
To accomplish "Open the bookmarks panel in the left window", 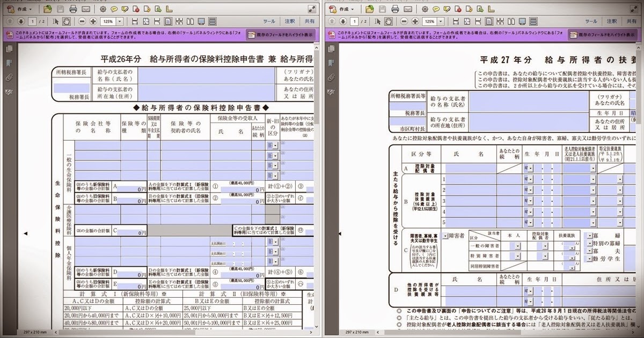I will coord(8,63).
